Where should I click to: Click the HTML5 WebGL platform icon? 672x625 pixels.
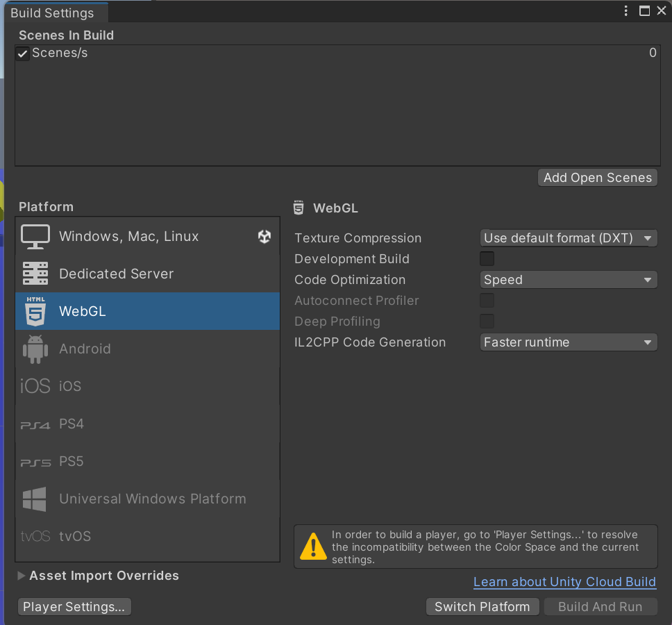[x=35, y=311]
